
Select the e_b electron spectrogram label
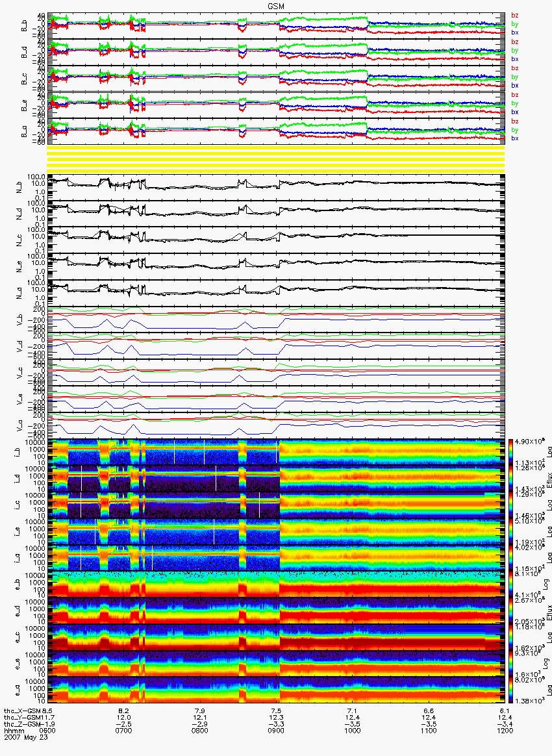point(18,585)
